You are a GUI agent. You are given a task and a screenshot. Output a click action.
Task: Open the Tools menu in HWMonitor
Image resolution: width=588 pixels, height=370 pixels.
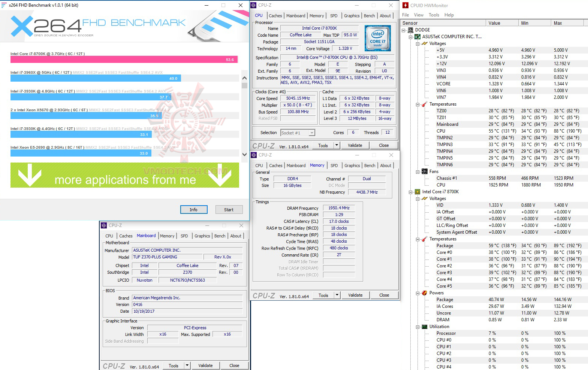pos(434,15)
